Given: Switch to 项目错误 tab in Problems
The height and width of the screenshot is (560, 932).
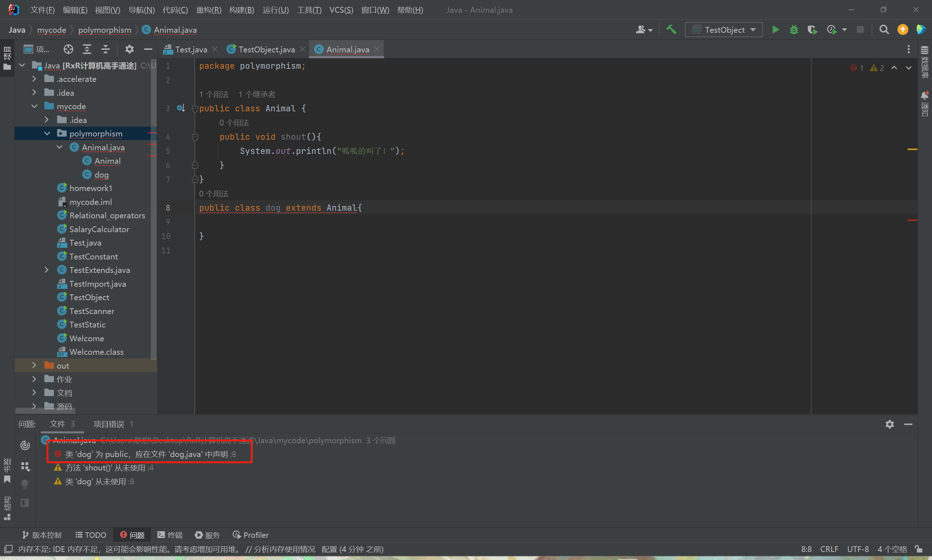Looking at the screenshot, I should tap(113, 424).
